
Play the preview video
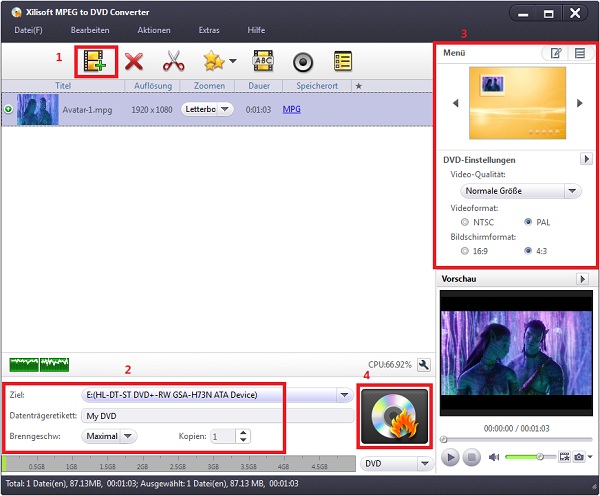pyautogui.click(x=450, y=457)
